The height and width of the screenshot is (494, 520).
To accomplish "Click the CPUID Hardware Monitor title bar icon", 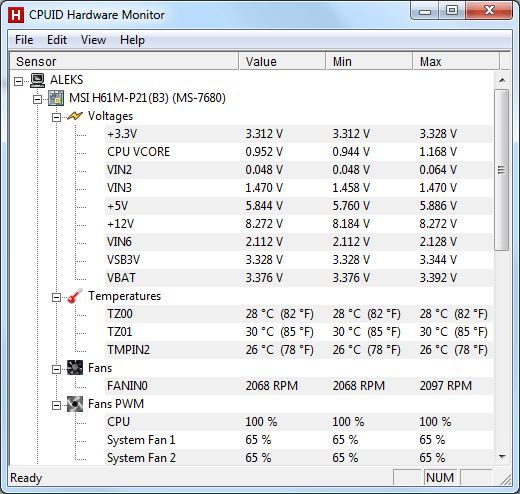I will (x=16, y=15).
